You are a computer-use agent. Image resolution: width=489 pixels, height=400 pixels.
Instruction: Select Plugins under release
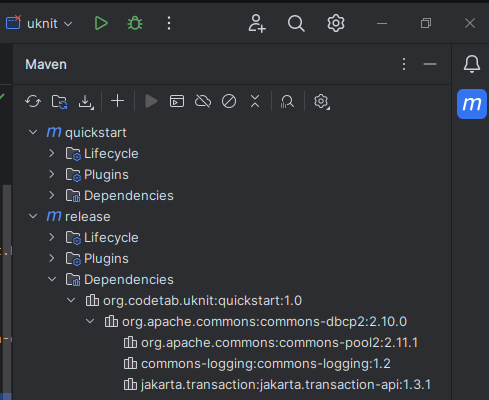232,258
